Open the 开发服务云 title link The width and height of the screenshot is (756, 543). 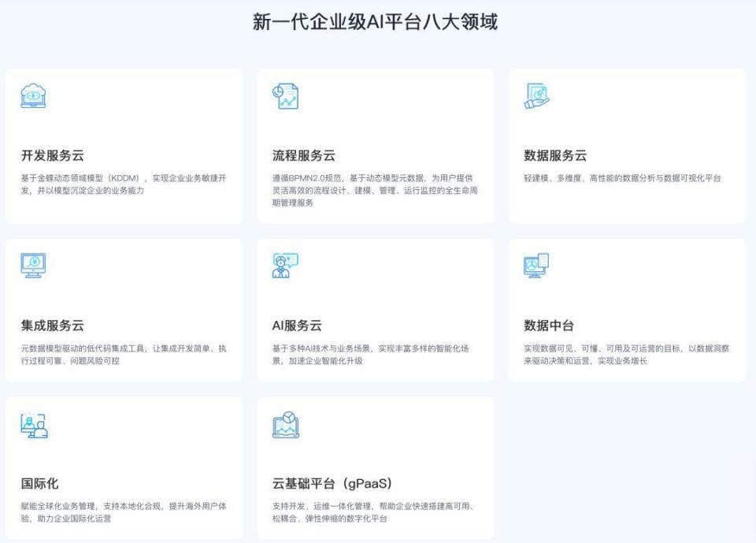click(x=53, y=155)
